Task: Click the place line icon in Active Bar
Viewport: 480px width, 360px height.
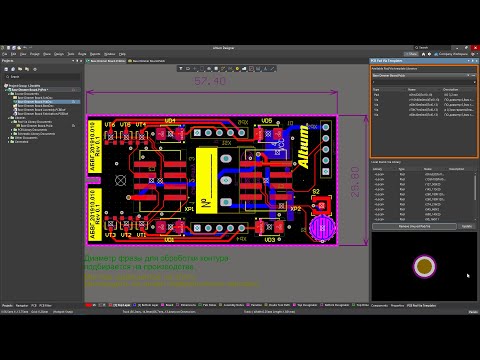Action: click(x=272, y=69)
